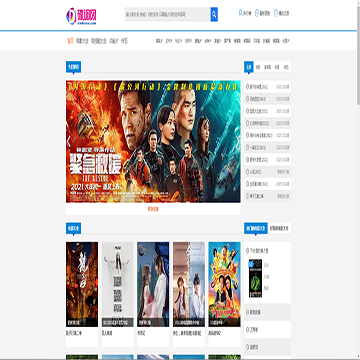The width and height of the screenshot is (360, 360).
Task: Click the rescue movie banner image
Action: (153, 141)
